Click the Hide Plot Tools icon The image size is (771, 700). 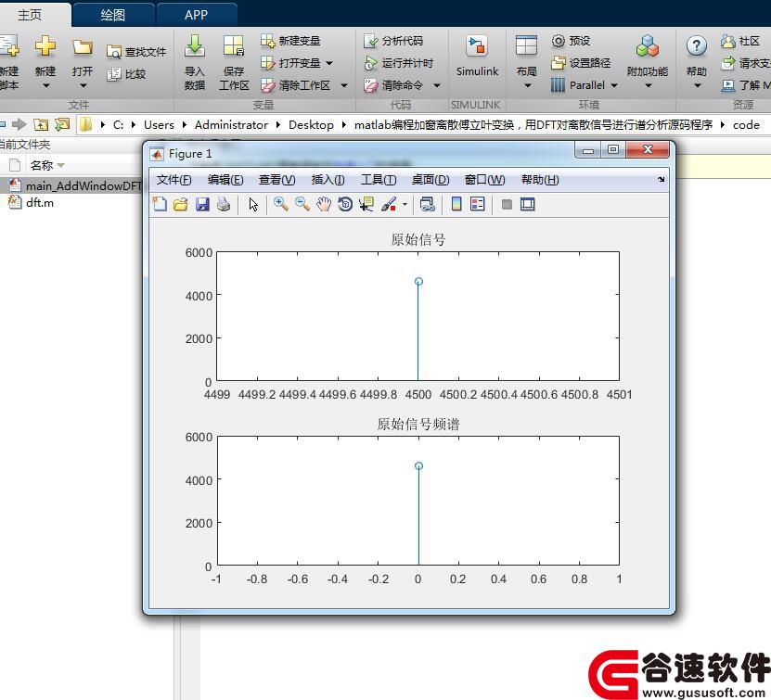pyautogui.click(x=507, y=204)
